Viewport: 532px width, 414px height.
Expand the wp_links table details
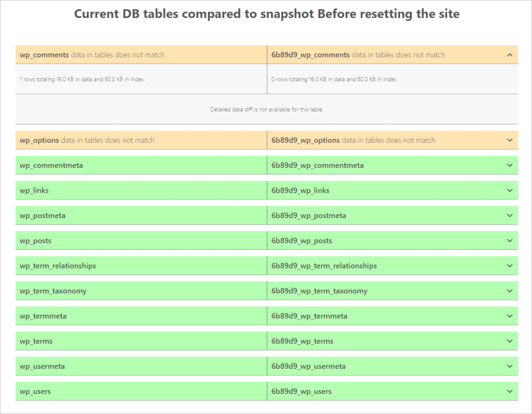pyautogui.click(x=510, y=190)
